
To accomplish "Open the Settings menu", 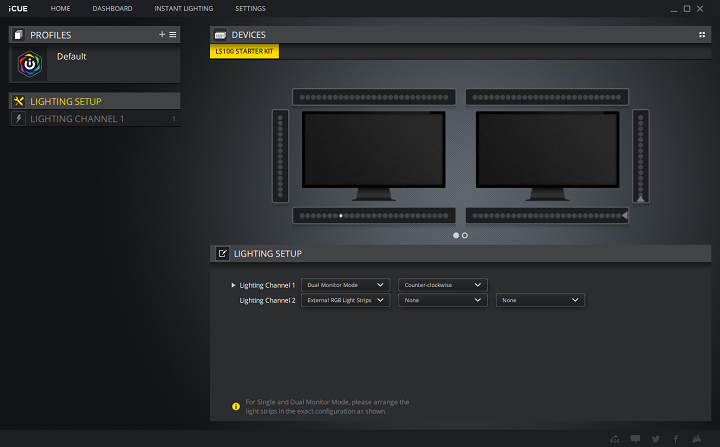I will coord(250,8).
